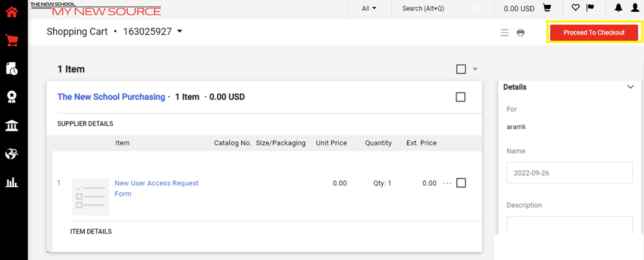Click the Catalog No. column header

233,143
